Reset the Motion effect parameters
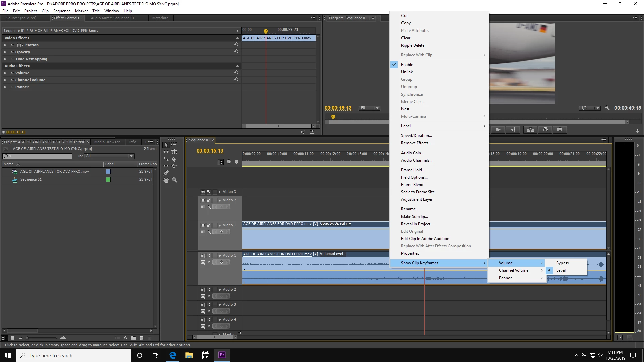Viewport: 644px width, 362px height. pos(236,45)
